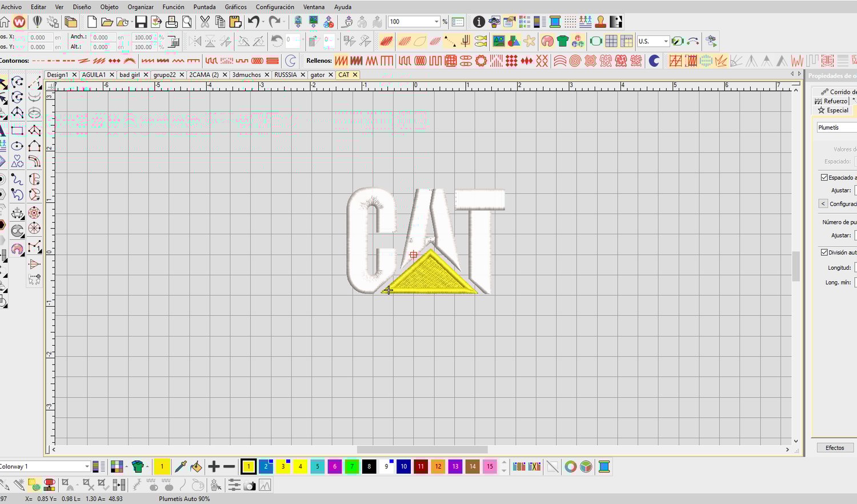Screen dimensions: 857x504
Task: Expand the Configuración arrow button
Action: coord(823,204)
